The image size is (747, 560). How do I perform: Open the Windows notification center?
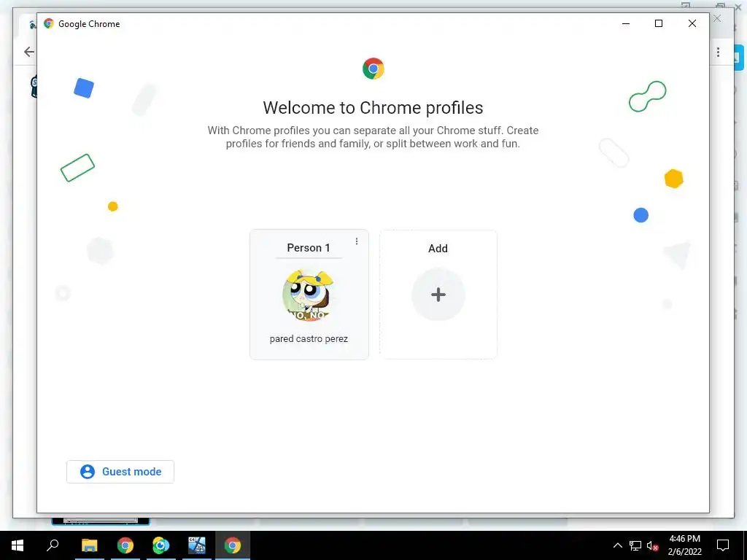723,545
